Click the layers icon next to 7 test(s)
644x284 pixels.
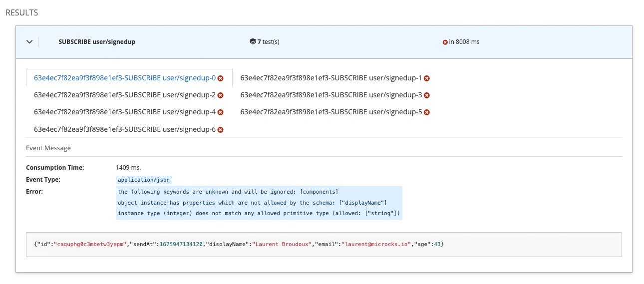[x=253, y=42]
